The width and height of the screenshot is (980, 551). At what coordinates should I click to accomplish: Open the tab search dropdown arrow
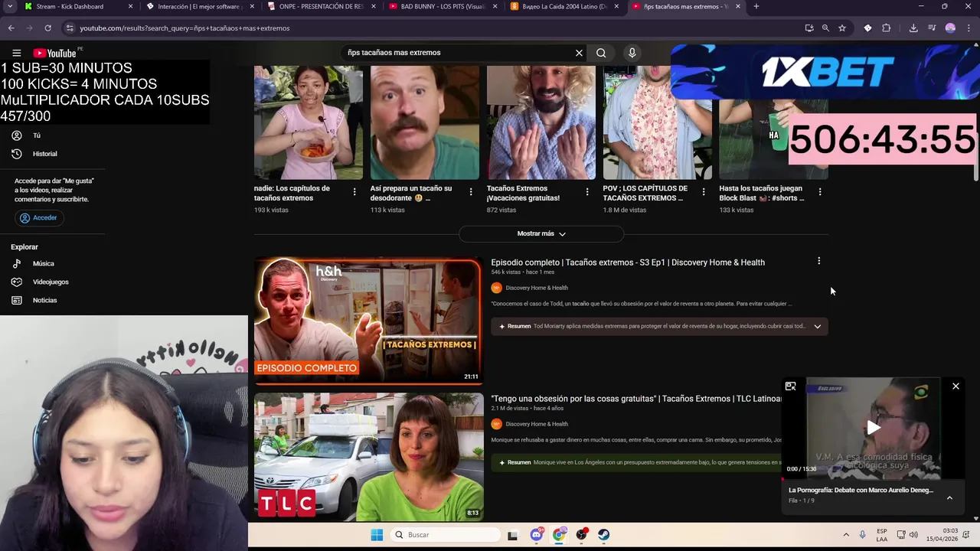point(10,6)
